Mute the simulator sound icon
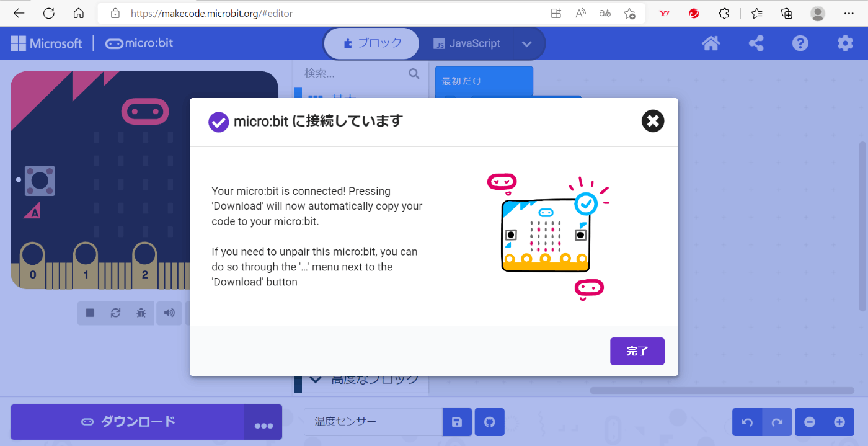 pos(169,313)
